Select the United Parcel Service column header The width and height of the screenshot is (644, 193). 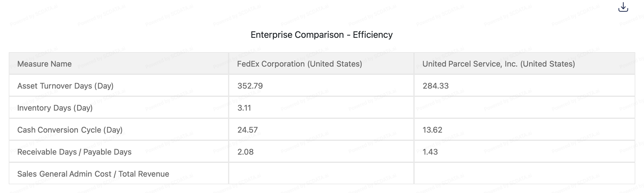[498, 64]
